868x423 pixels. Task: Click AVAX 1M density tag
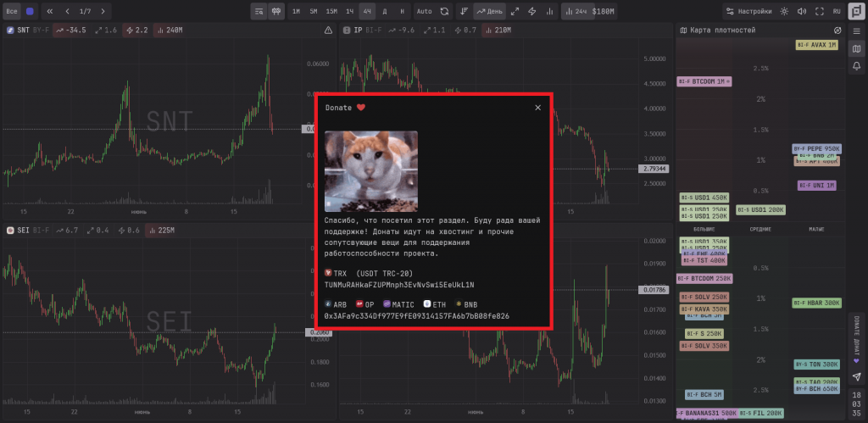[816, 45]
